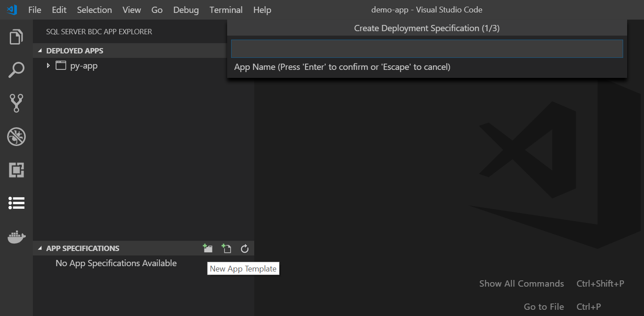Open the Terminal menu
The height and width of the screenshot is (316, 644).
[226, 10]
